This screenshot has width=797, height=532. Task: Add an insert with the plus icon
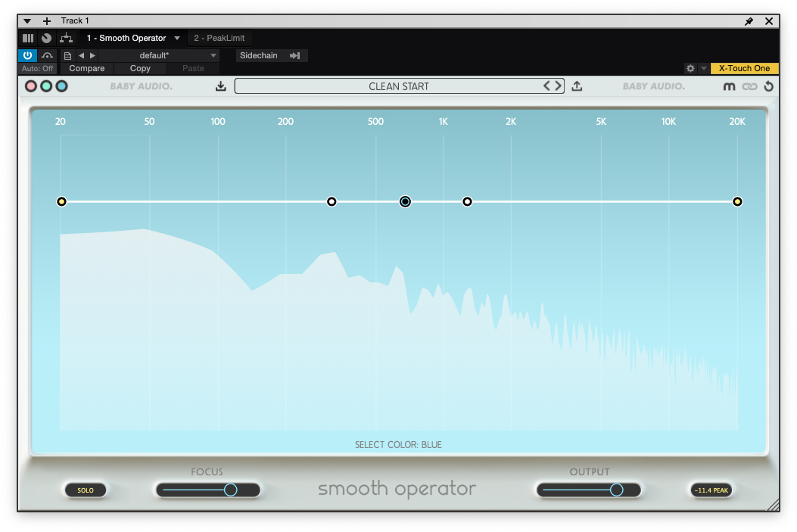(47, 21)
